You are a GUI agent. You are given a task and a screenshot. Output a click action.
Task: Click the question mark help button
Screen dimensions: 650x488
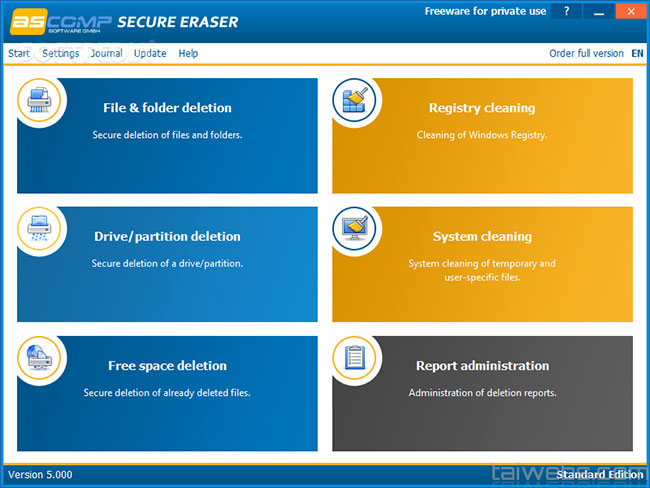566,12
